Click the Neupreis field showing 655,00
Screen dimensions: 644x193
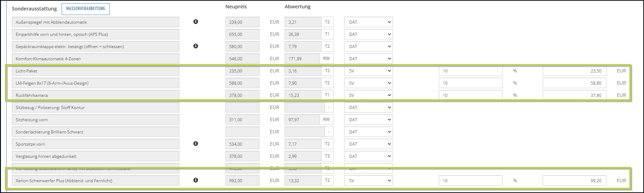point(242,34)
